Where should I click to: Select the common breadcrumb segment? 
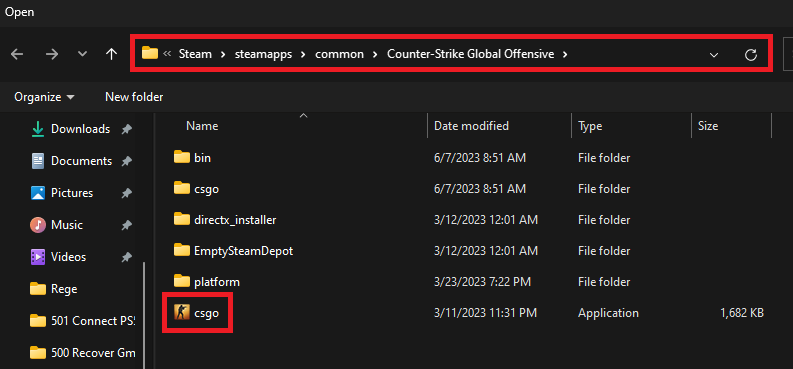point(339,54)
